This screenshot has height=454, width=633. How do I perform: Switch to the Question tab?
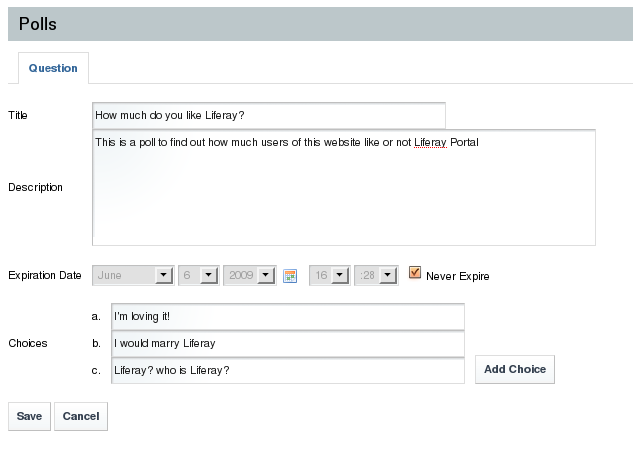[x=53, y=68]
